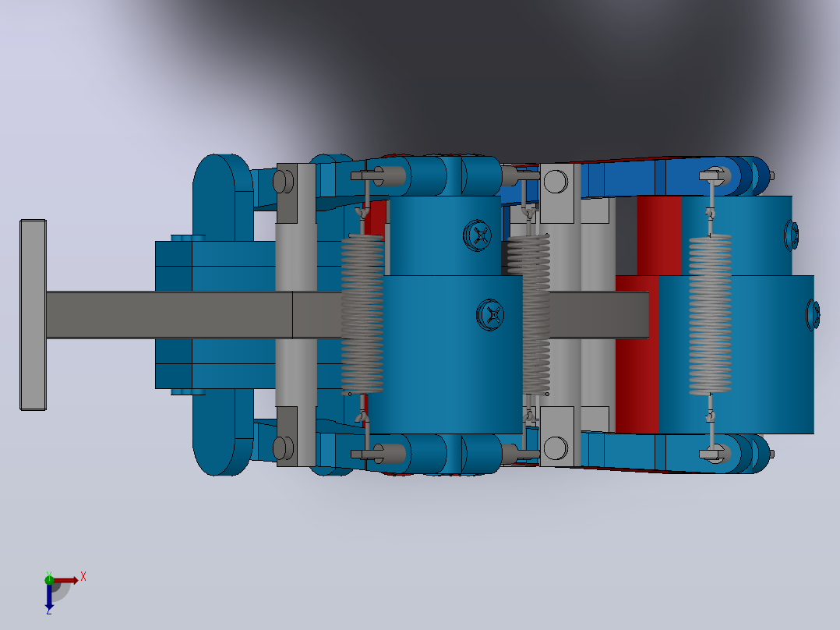Select the round pin on the lower-left gray bracket
Image resolution: width=840 pixels, height=630 pixels.
pyautogui.click(x=283, y=448)
